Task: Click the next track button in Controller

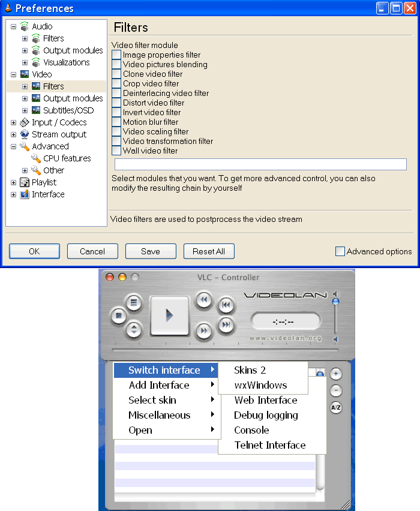Action: [x=226, y=324]
